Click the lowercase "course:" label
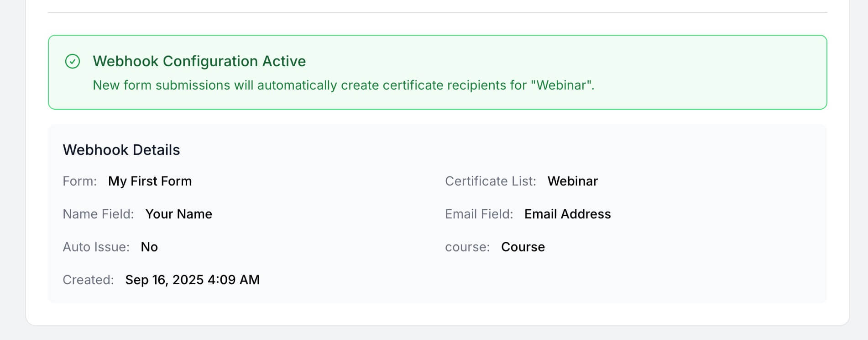Viewport: 868px width, 340px height. 467,247
